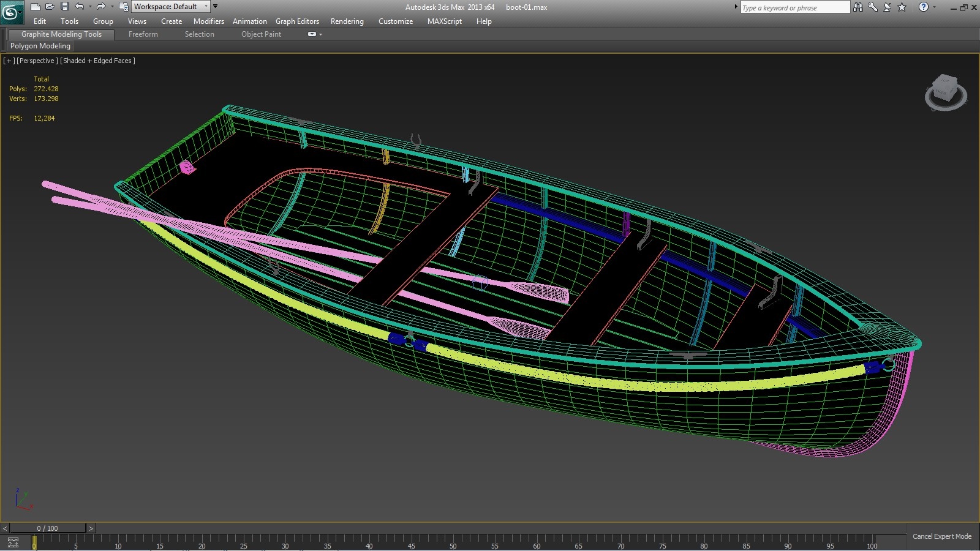Open the Tools menu
This screenshot has width=980, height=551.
coord(69,21)
